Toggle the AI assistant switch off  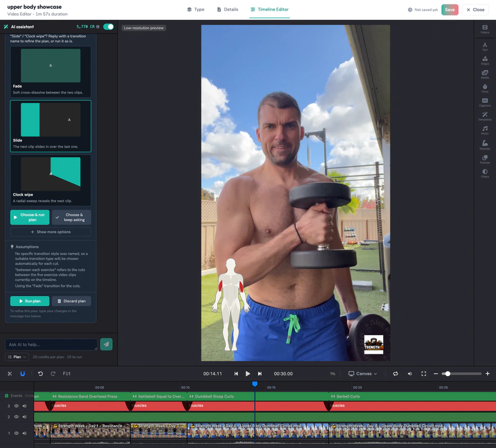(x=108, y=27)
